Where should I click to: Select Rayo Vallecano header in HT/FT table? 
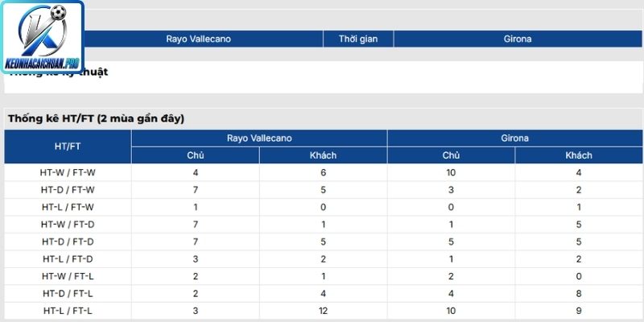pyautogui.click(x=259, y=138)
